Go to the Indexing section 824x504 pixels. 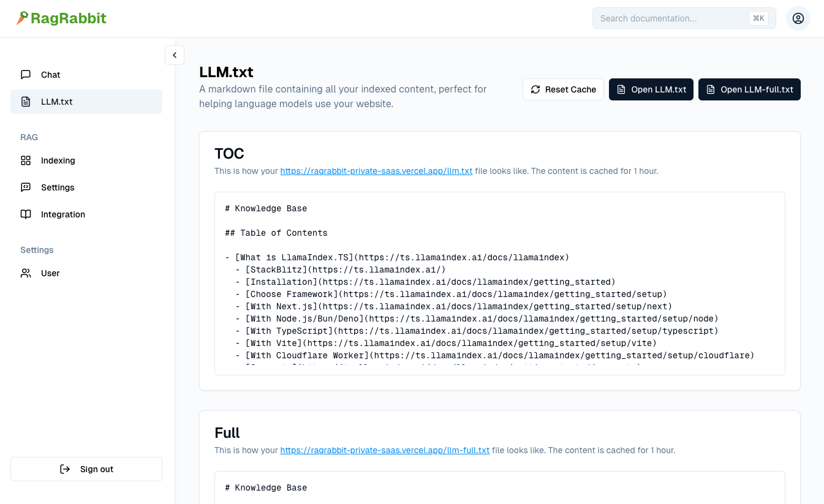tap(86, 160)
